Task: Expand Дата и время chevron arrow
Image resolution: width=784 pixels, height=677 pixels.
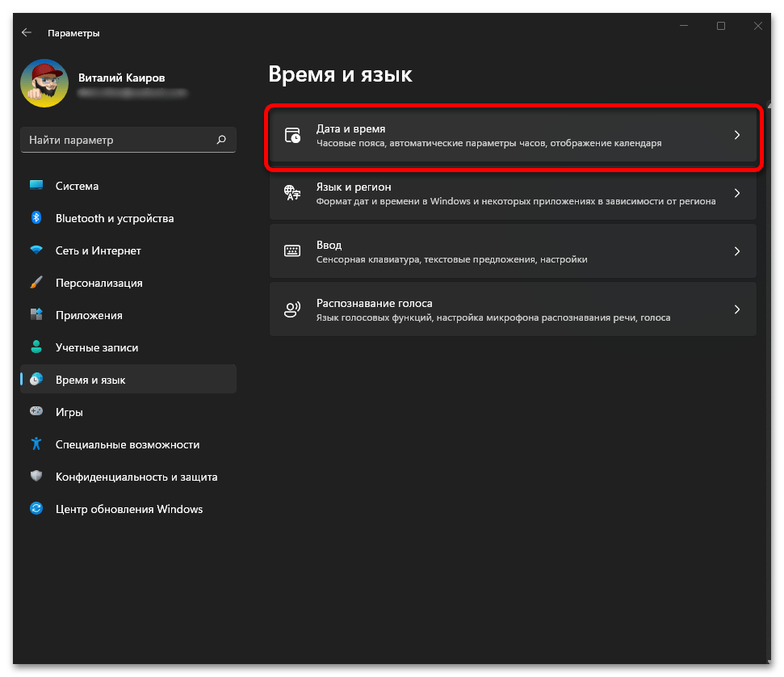Action: 736,136
